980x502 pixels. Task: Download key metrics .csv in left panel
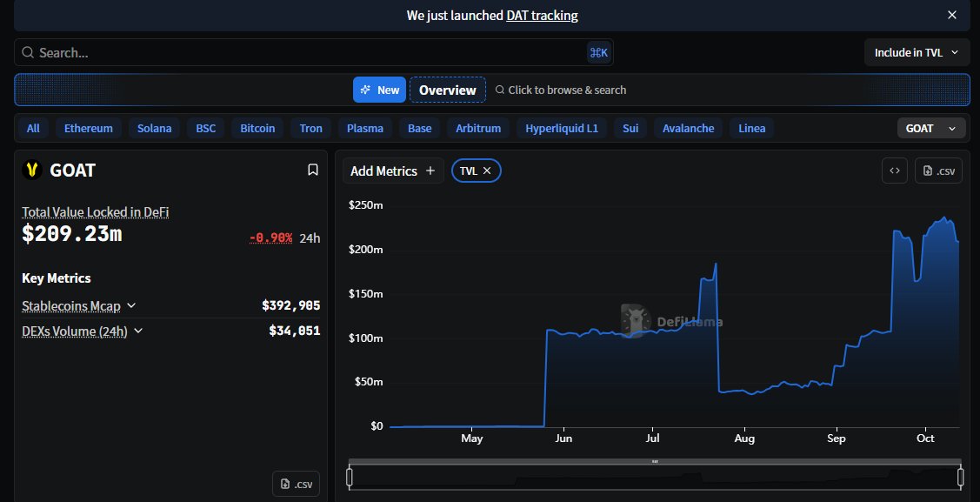click(x=297, y=484)
